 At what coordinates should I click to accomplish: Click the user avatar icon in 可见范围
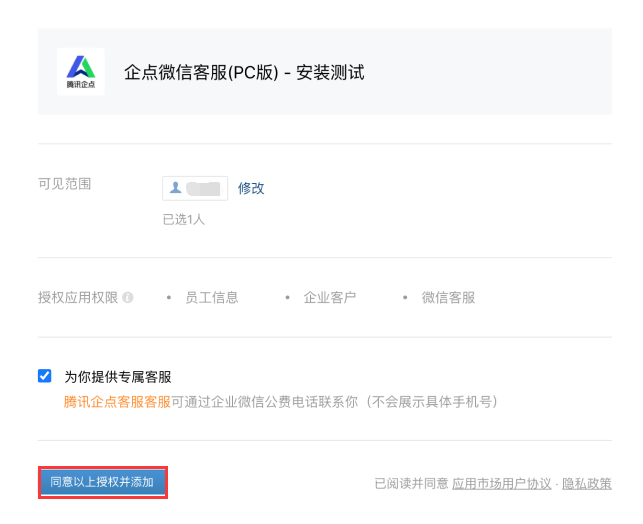(x=176, y=188)
